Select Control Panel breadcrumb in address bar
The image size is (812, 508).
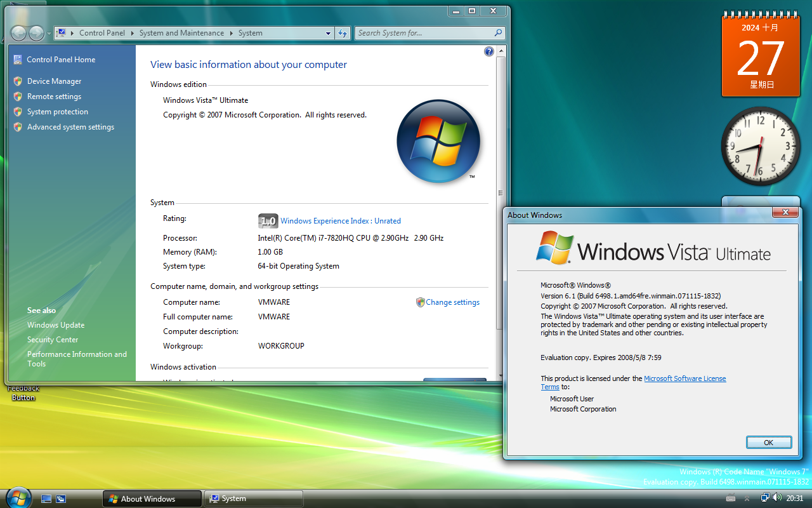tap(101, 33)
